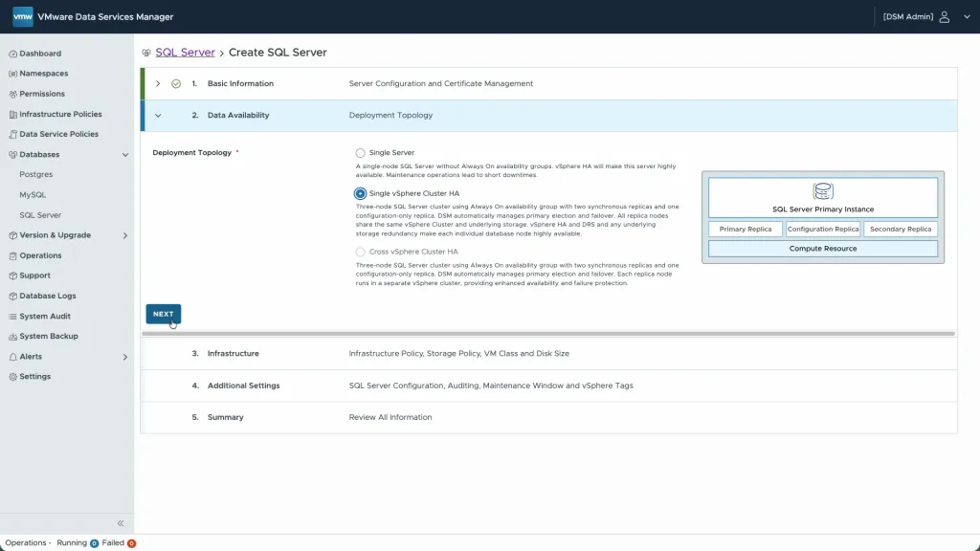Click the Create SQL Server page title
Image resolution: width=980 pixels, height=551 pixels.
click(x=278, y=53)
